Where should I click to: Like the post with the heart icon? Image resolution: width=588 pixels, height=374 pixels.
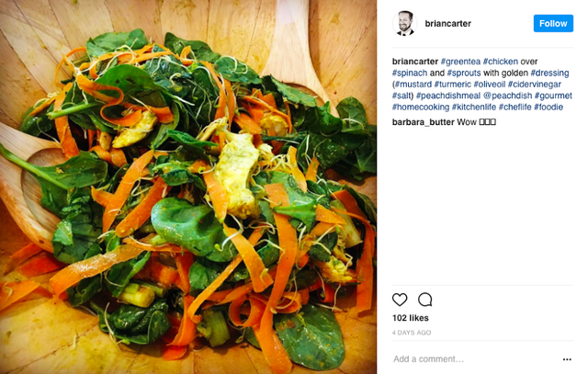coord(400,300)
